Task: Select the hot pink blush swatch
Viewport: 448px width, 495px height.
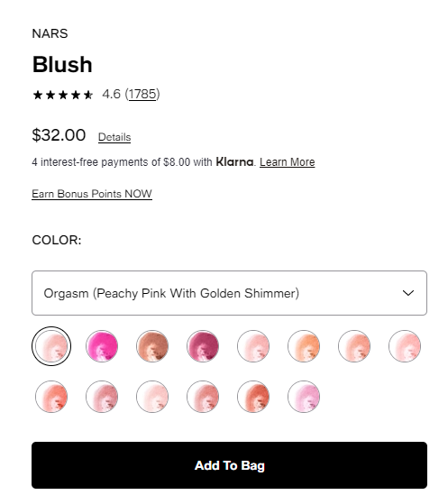Action: coord(102,346)
